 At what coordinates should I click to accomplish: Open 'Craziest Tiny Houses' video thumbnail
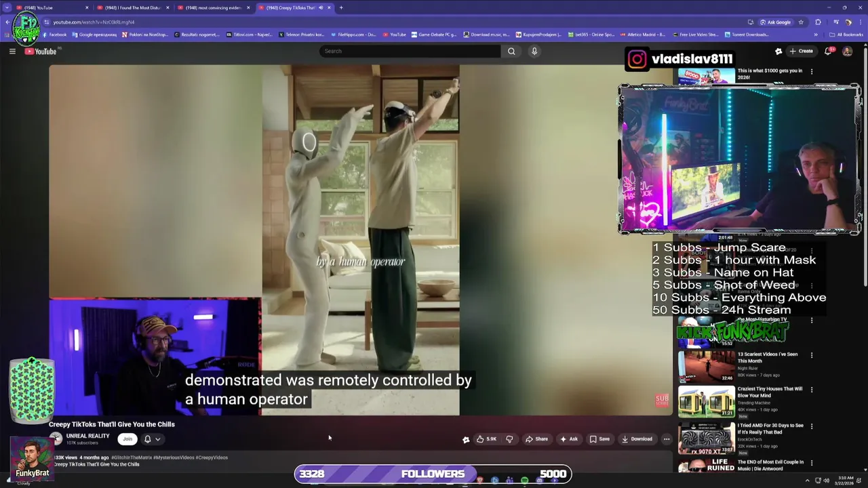point(706,402)
